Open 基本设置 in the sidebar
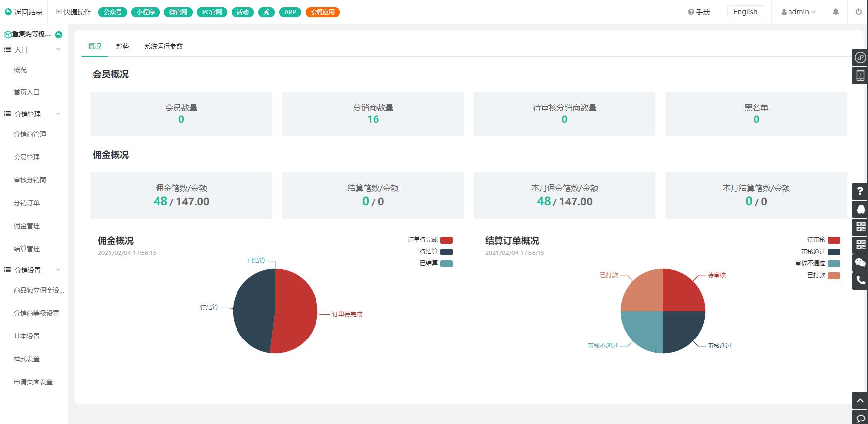The image size is (868, 424). [27, 336]
